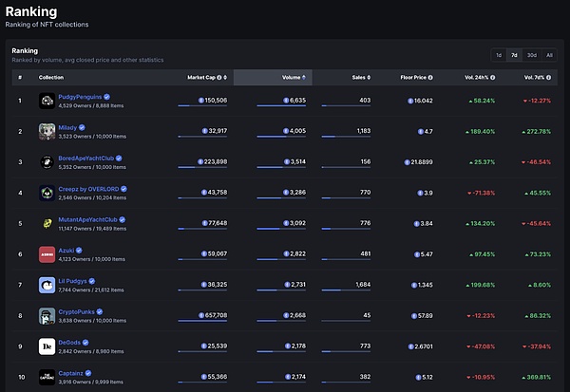Select the 30d time range
Viewport: 570px width, 392px height.
point(532,55)
